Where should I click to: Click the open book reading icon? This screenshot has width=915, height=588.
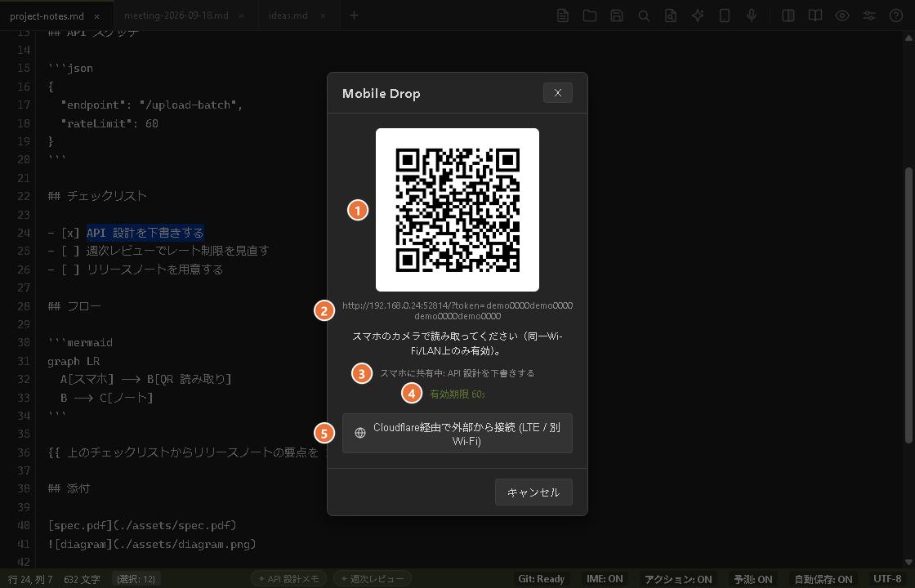[815, 16]
